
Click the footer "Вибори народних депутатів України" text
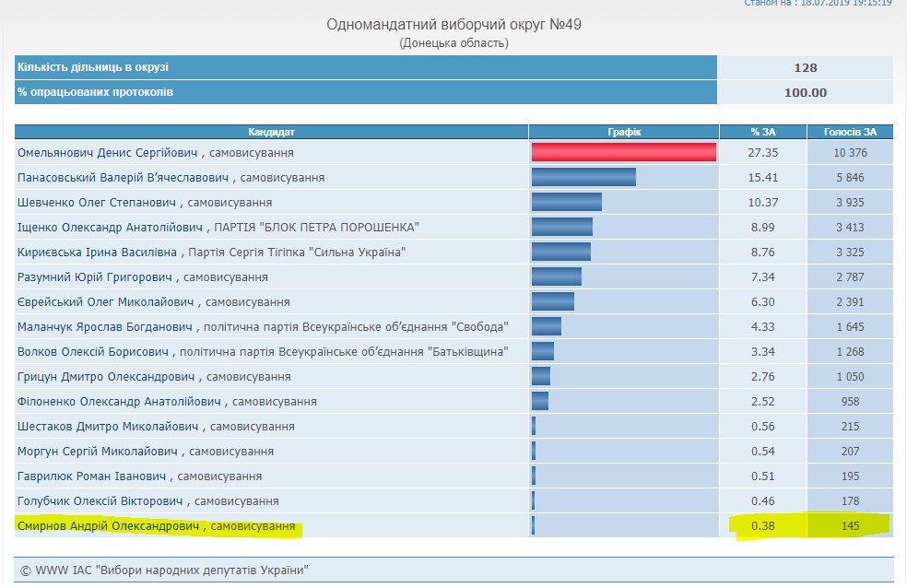[x=198, y=571]
